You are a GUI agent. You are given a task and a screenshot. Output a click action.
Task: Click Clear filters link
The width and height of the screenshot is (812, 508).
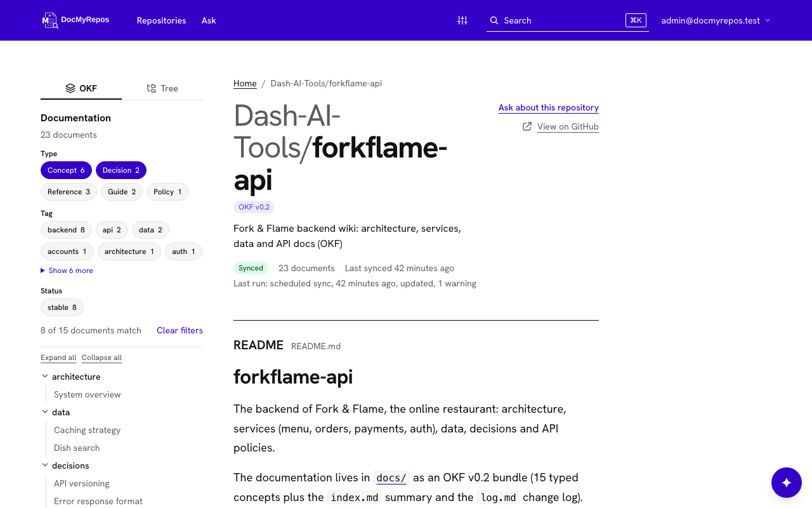(180, 330)
